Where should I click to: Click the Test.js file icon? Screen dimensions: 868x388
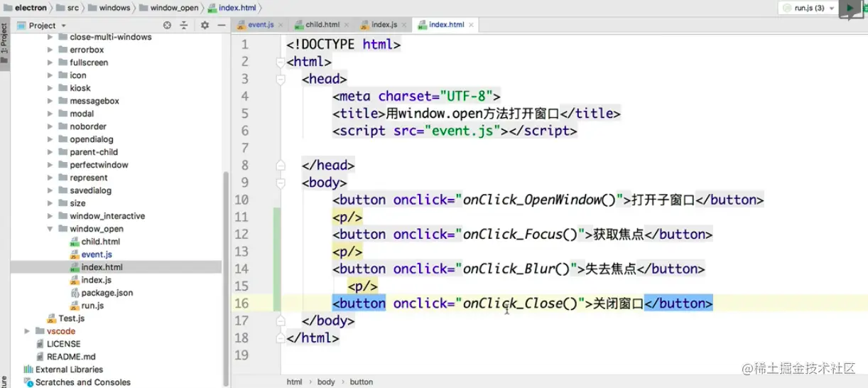coord(52,318)
